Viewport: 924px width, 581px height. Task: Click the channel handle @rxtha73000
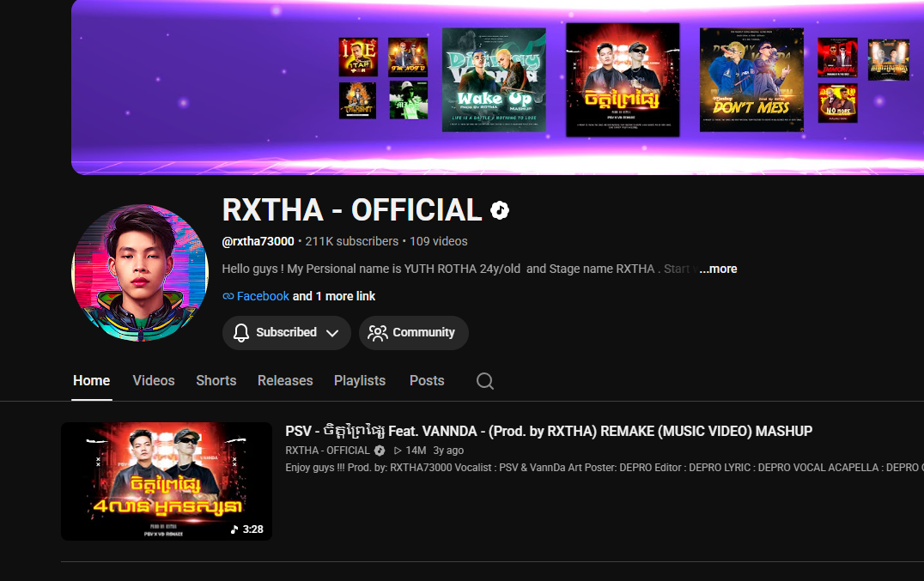click(258, 241)
